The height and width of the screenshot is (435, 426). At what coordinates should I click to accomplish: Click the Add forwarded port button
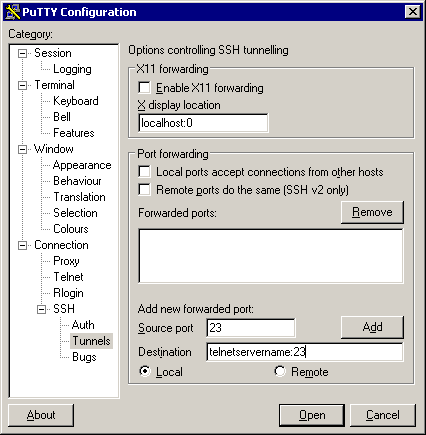(372, 327)
